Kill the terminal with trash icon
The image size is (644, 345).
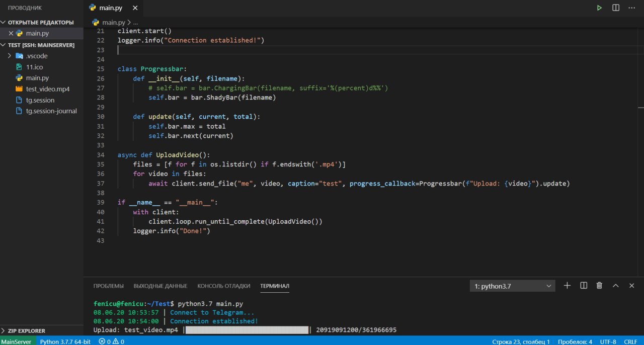[599, 286]
